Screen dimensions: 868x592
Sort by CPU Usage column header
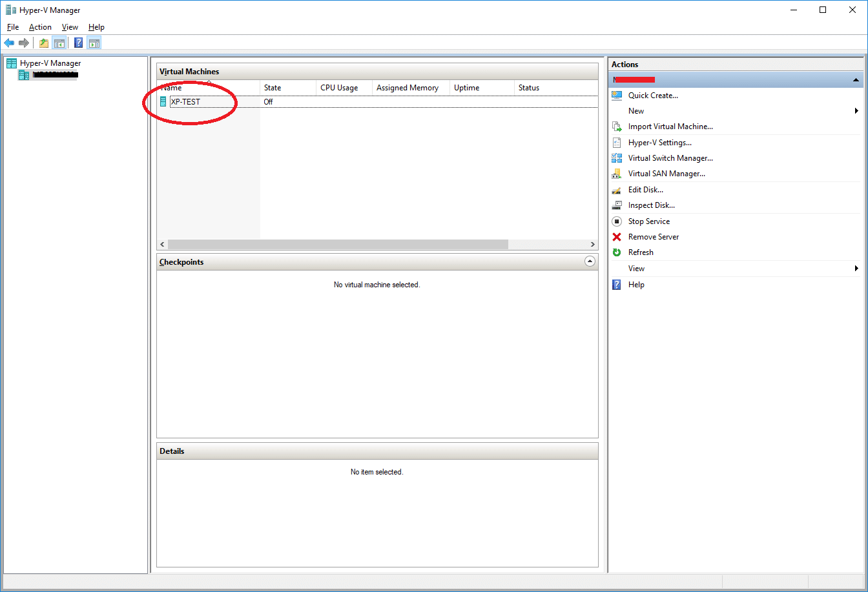point(344,88)
